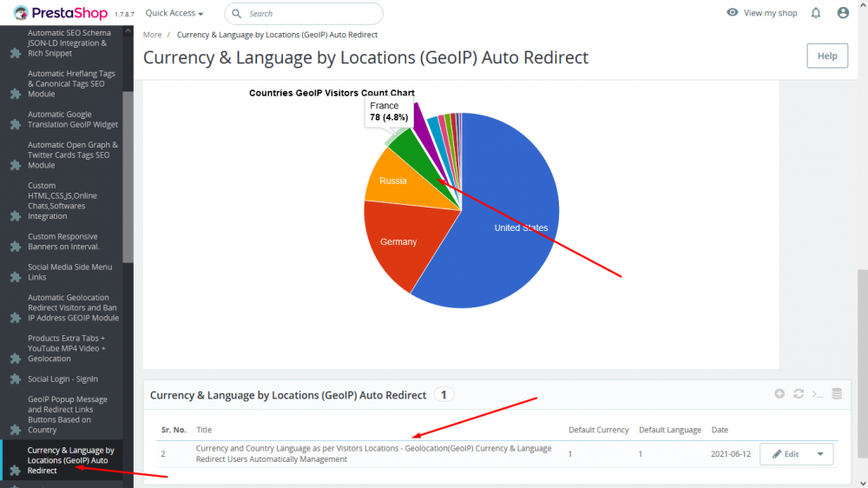Open Automatic SEO Schema JSON-LD Integration module

69,43
